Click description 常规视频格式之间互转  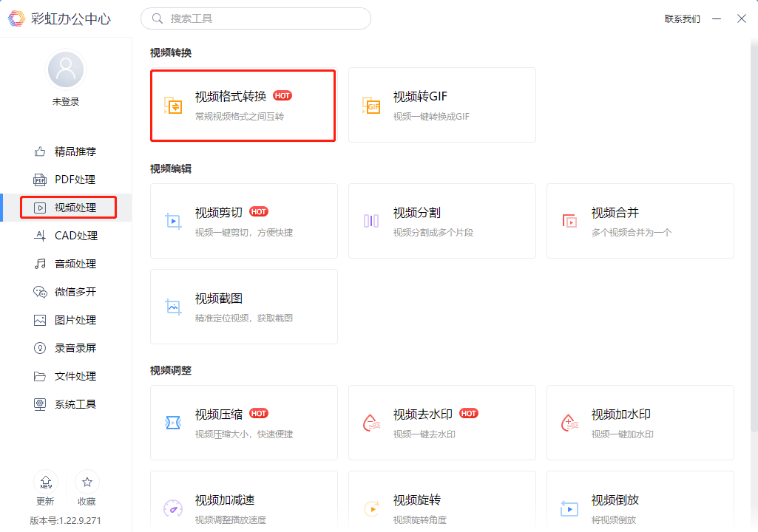click(x=240, y=117)
